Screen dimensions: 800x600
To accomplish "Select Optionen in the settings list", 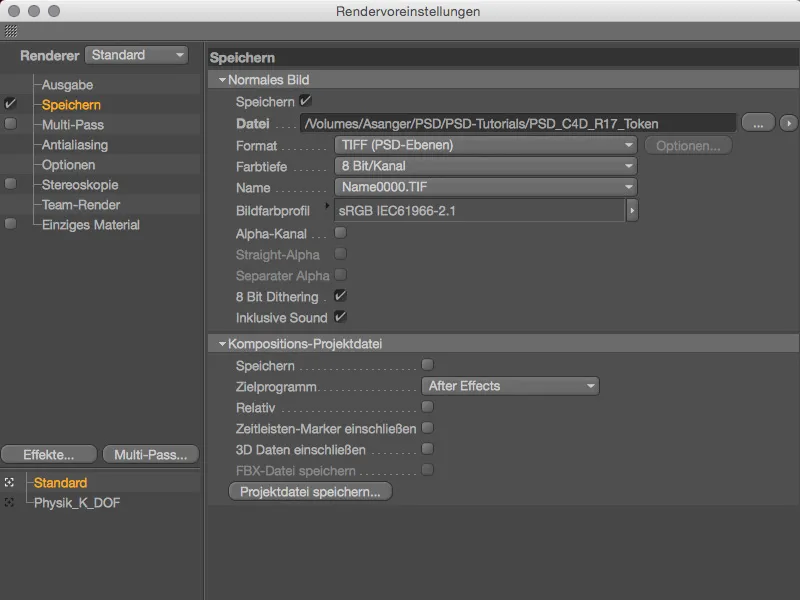I will [x=68, y=165].
